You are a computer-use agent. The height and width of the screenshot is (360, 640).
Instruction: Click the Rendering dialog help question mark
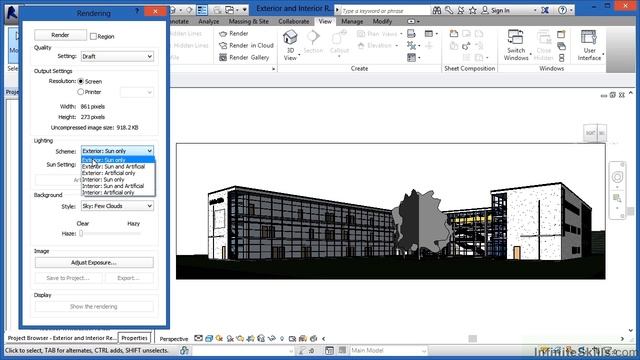pos(137,11)
